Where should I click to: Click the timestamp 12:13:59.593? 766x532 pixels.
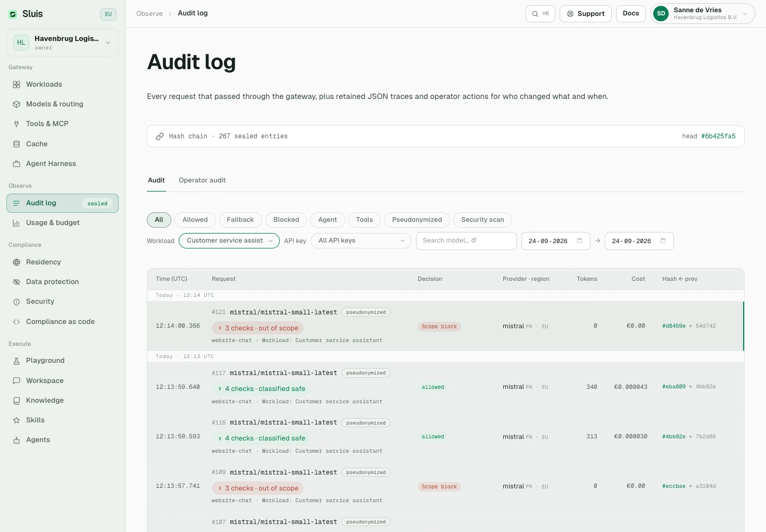(x=178, y=437)
